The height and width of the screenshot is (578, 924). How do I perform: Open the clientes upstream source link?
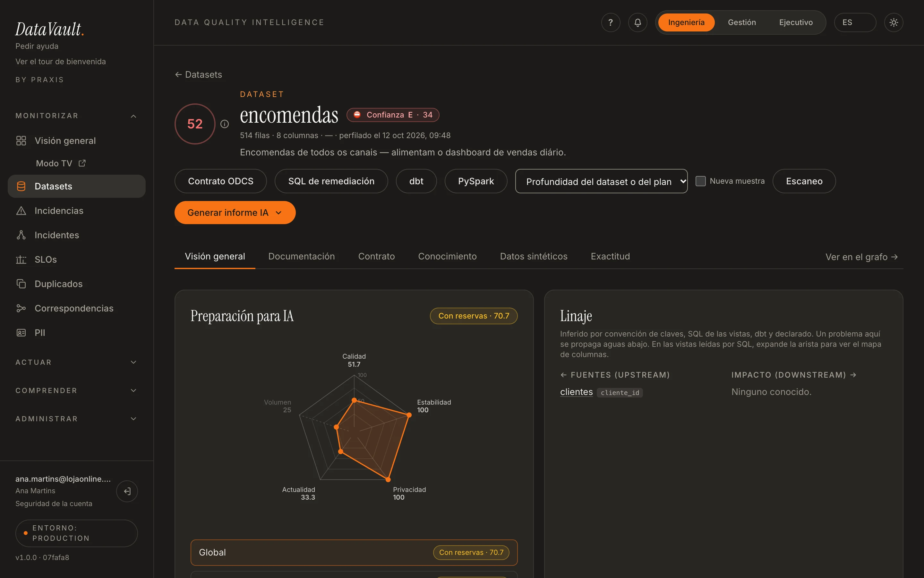576,392
